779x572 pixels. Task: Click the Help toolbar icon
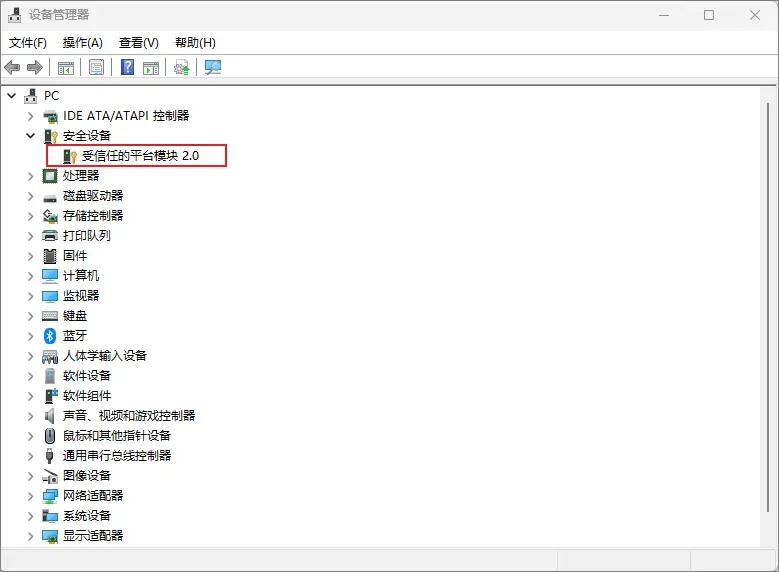[x=127, y=67]
